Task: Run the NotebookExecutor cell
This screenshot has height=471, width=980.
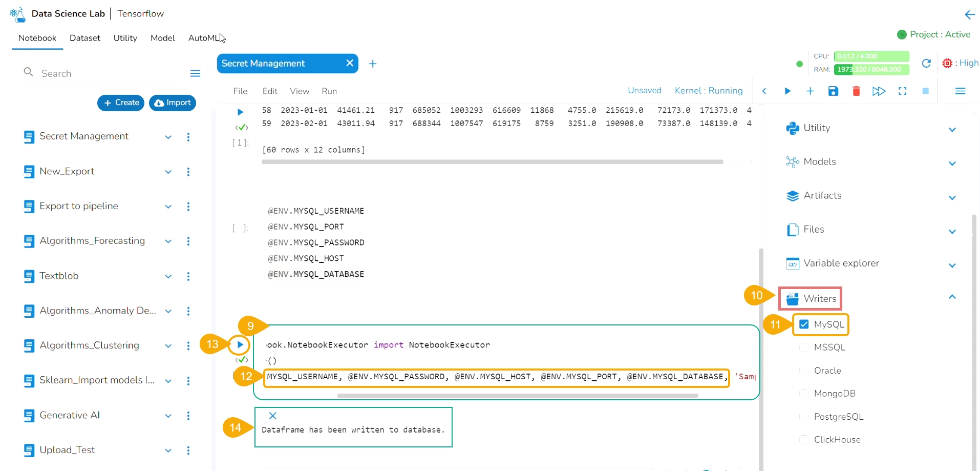Action: [240, 344]
